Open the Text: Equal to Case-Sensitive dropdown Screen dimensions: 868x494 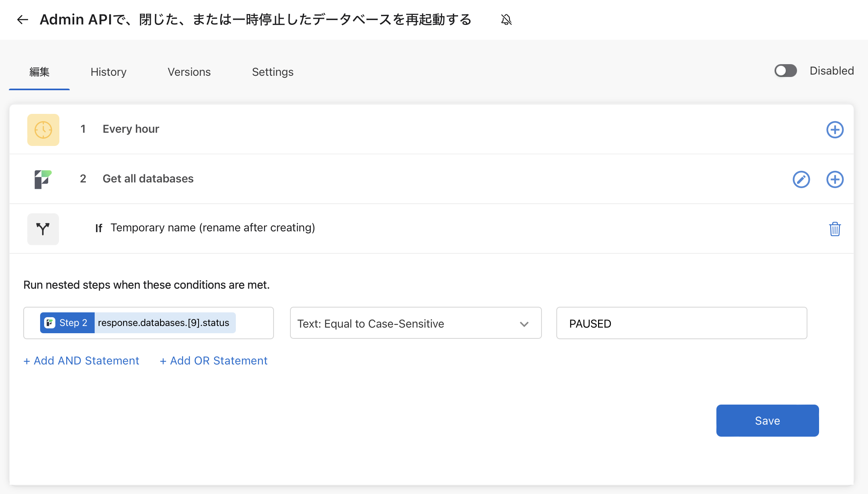pyautogui.click(x=416, y=323)
